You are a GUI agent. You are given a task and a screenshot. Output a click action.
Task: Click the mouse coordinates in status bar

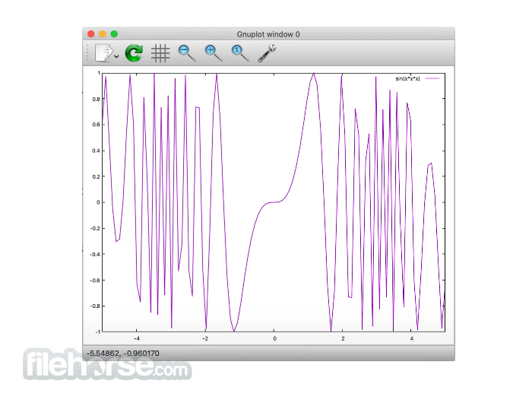(x=122, y=354)
